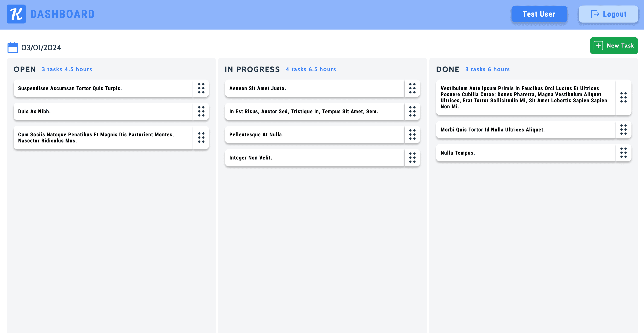Open the 'Duis Ac Nibh.' task card

tap(103, 111)
